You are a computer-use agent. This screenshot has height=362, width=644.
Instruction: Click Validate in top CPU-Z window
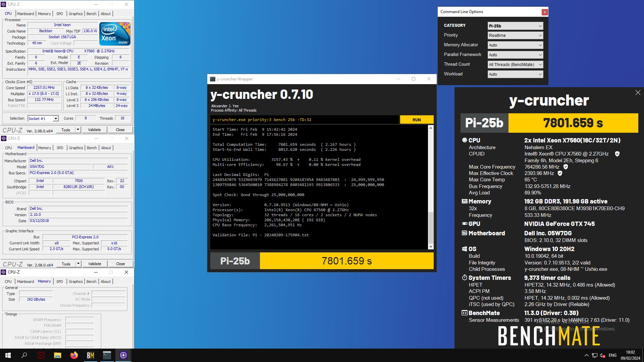point(94,130)
